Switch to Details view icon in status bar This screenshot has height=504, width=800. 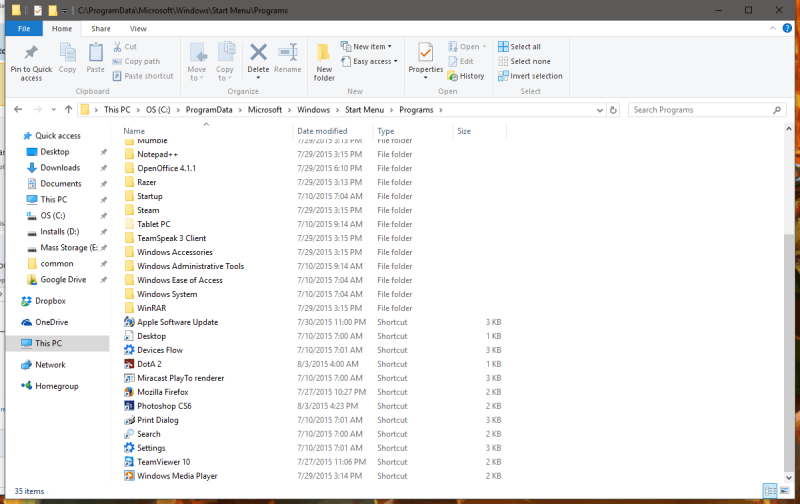[770, 491]
